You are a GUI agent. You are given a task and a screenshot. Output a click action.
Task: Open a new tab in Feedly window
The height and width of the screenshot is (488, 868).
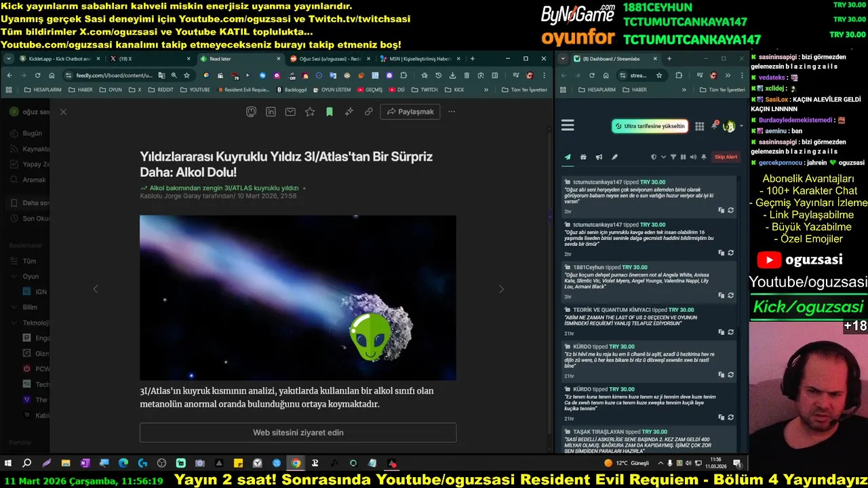473,59
